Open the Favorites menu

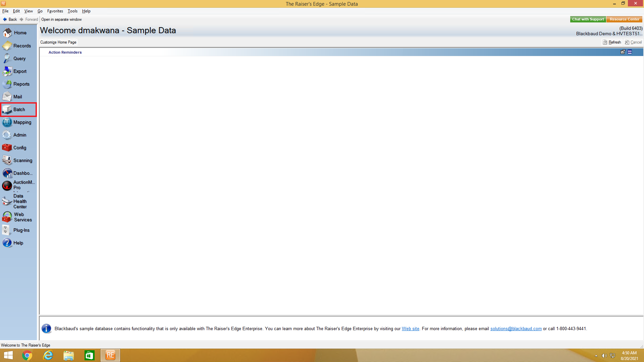[55, 11]
